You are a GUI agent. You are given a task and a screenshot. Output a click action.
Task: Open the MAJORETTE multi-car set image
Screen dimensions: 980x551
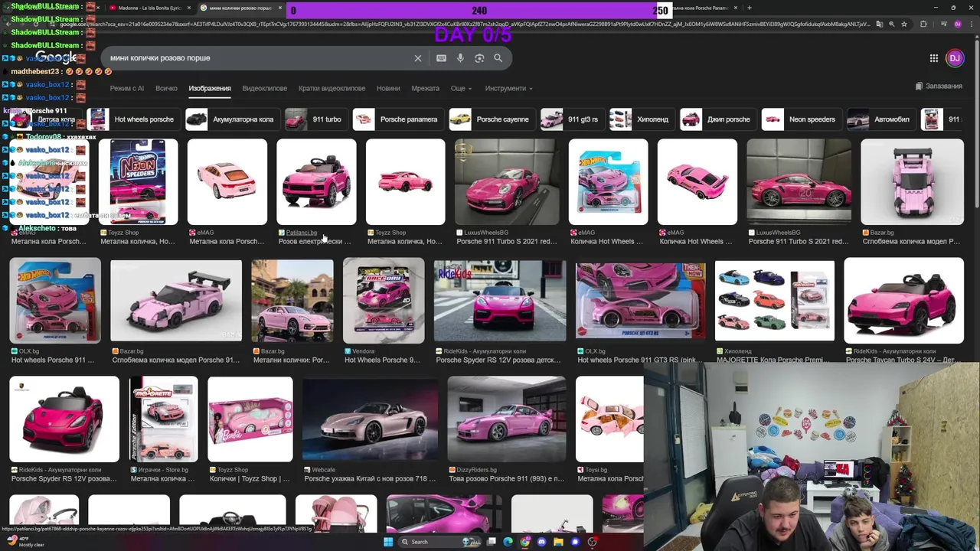pos(775,301)
